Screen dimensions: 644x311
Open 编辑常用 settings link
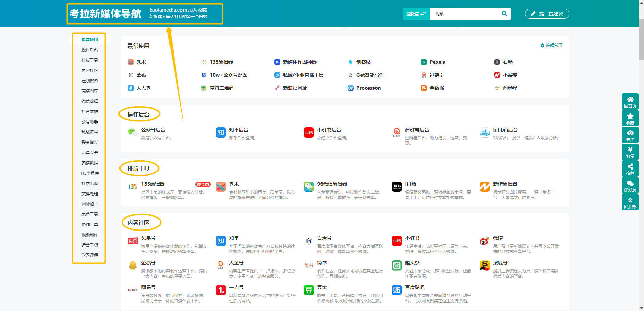(551, 45)
